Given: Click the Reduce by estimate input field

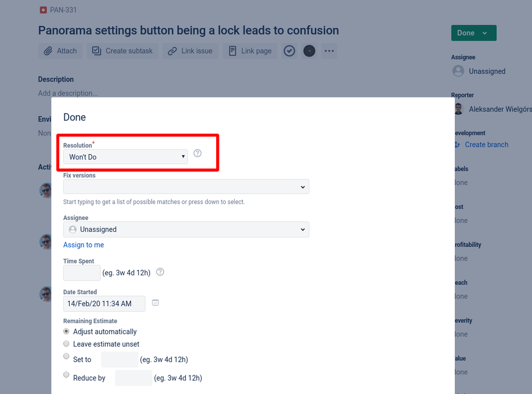Looking at the screenshot, I should tap(134, 378).
